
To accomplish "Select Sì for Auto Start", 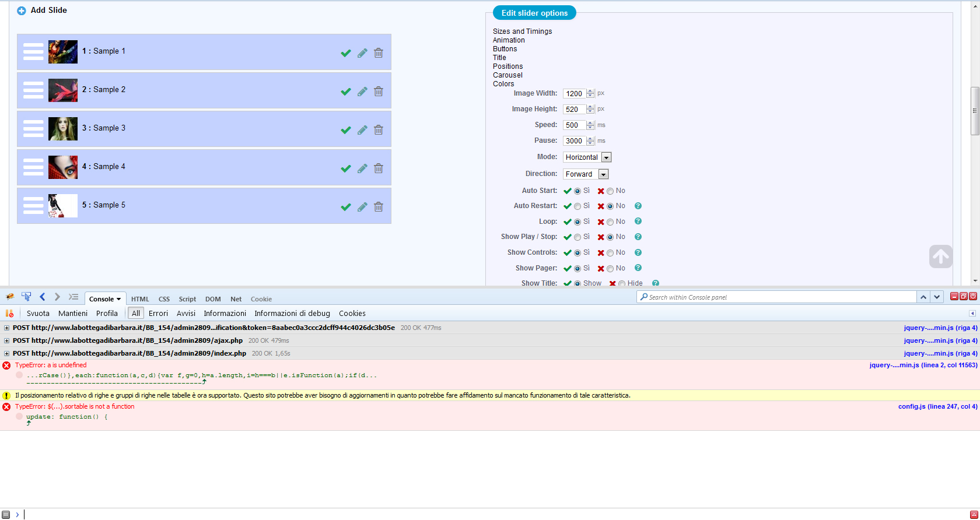I will click(577, 191).
